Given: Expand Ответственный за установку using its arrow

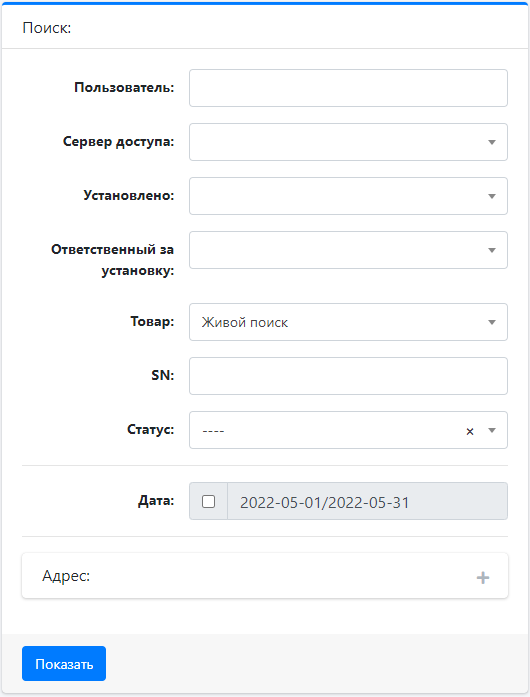Looking at the screenshot, I should point(492,250).
